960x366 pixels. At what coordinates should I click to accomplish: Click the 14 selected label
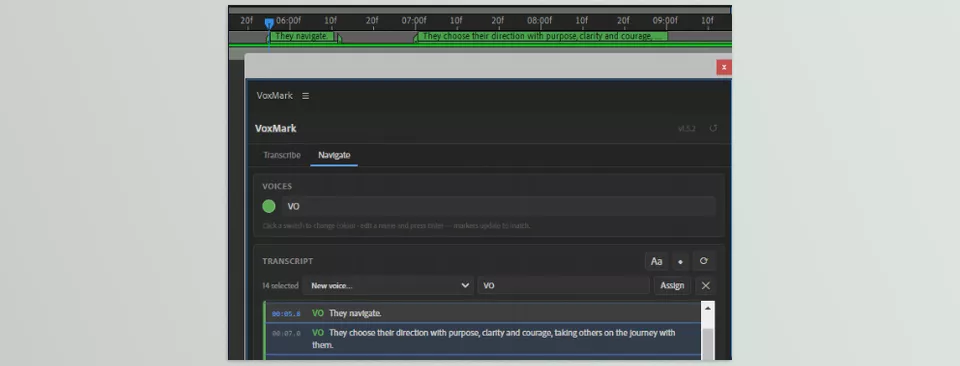pos(280,286)
